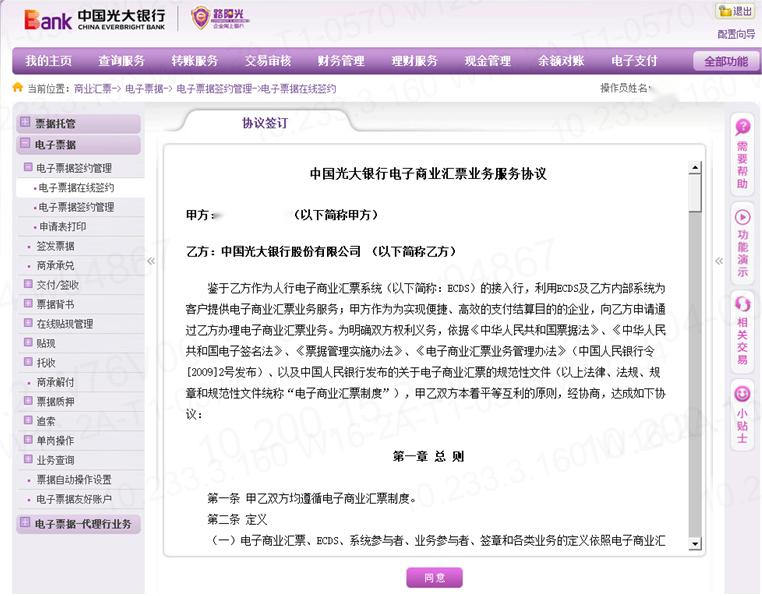Open the 电子支付 menu
This screenshot has height=596, width=762.
634,61
